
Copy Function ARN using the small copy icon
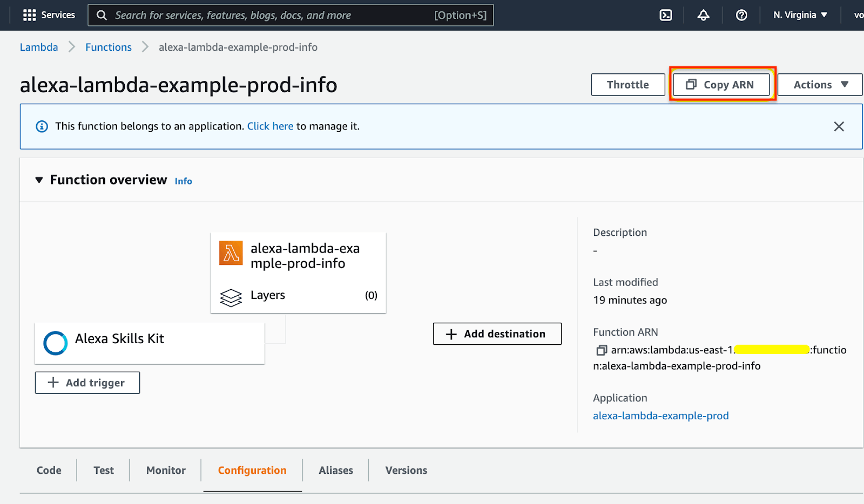click(601, 351)
